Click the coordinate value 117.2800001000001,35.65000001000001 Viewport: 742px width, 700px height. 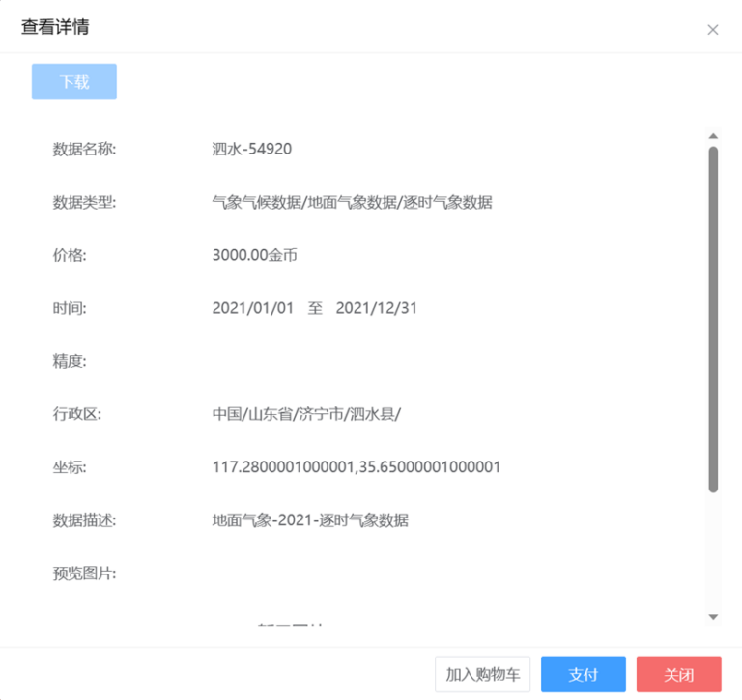(356, 467)
